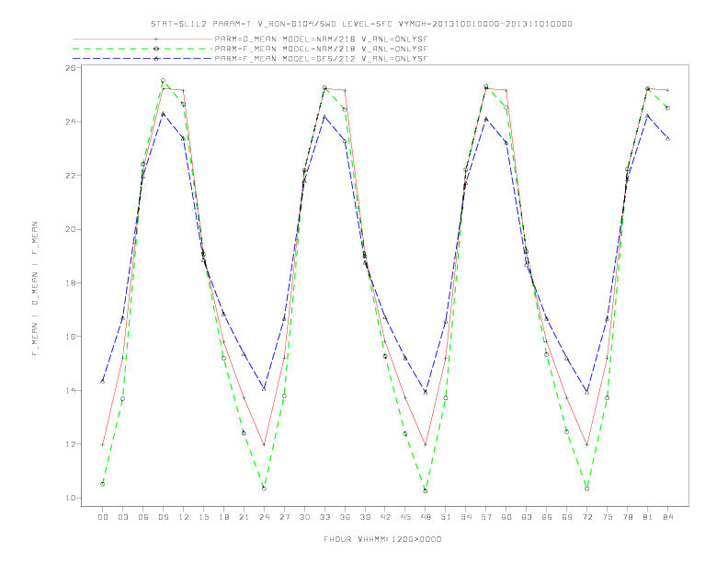Click y-axis tick label 22
The width and height of the screenshot is (728, 563).
[x=71, y=176]
